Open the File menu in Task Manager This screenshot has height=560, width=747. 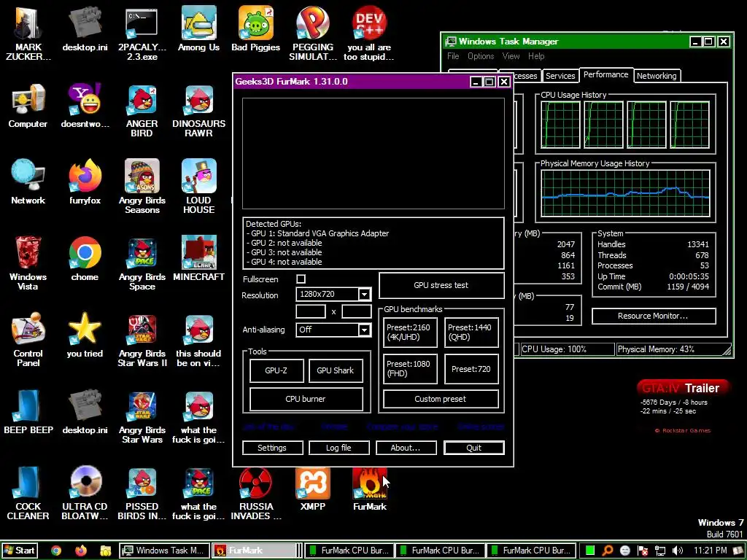pyautogui.click(x=453, y=56)
